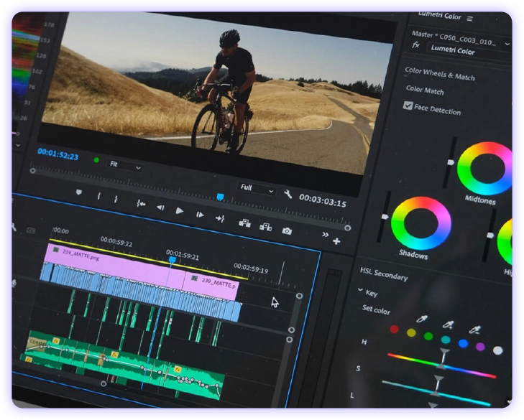The image size is (524, 420).
Task: Uncheck the Face Detection checkbox
Action: pos(408,106)
